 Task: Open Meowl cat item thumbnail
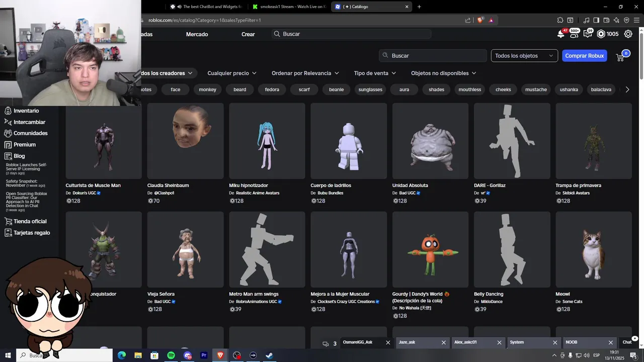594,249
